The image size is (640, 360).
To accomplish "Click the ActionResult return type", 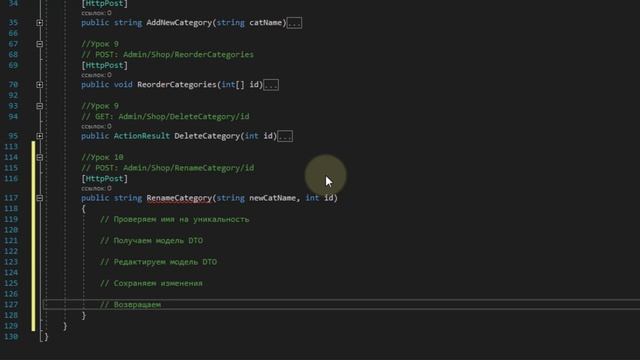I will coord(142,136).
